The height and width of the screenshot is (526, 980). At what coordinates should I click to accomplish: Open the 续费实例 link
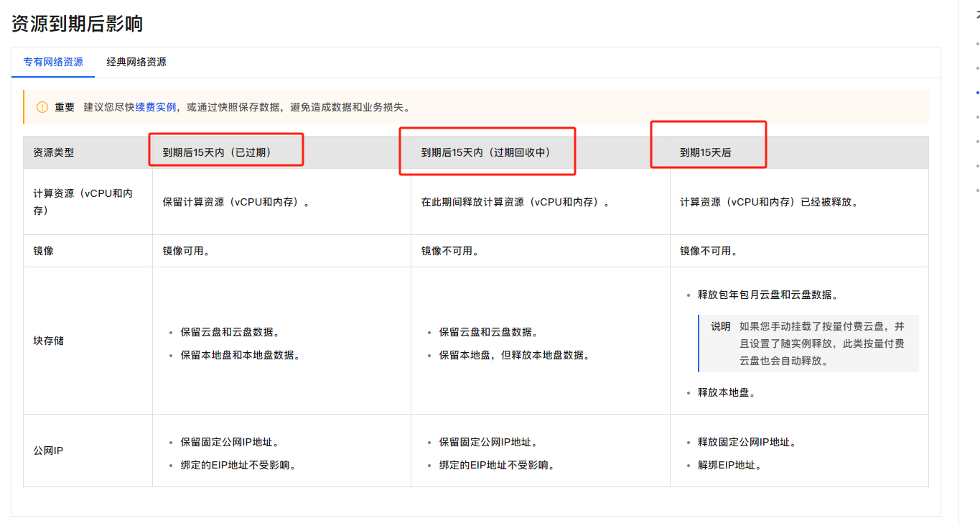coord(156,107)
